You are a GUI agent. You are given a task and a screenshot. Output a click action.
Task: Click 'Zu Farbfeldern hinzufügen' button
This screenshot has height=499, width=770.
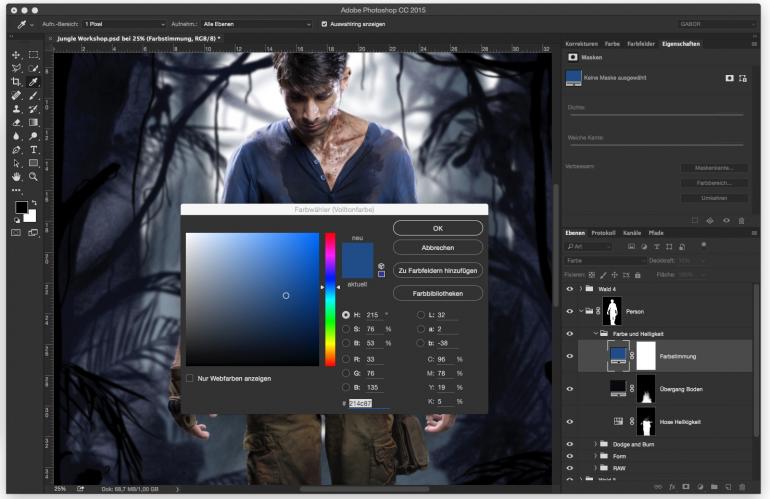pos(438,271)
